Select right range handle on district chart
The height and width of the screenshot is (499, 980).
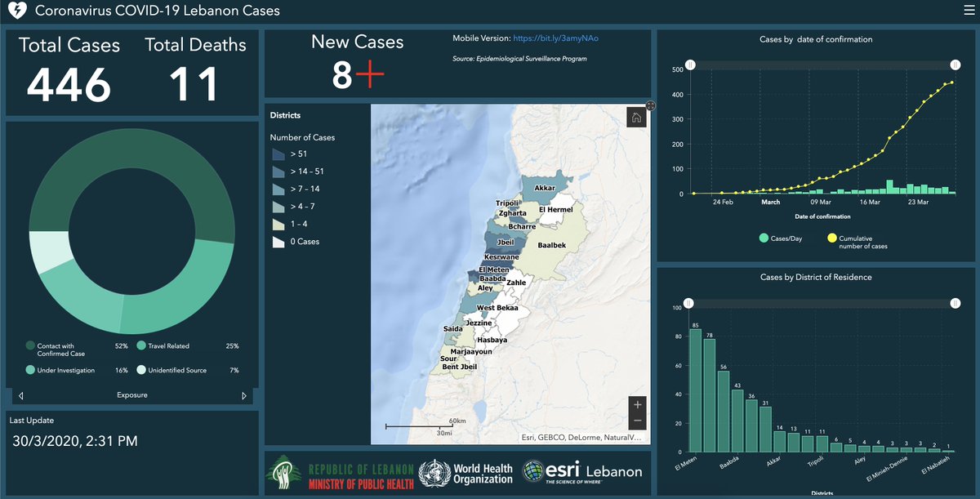tap(955, 303)
